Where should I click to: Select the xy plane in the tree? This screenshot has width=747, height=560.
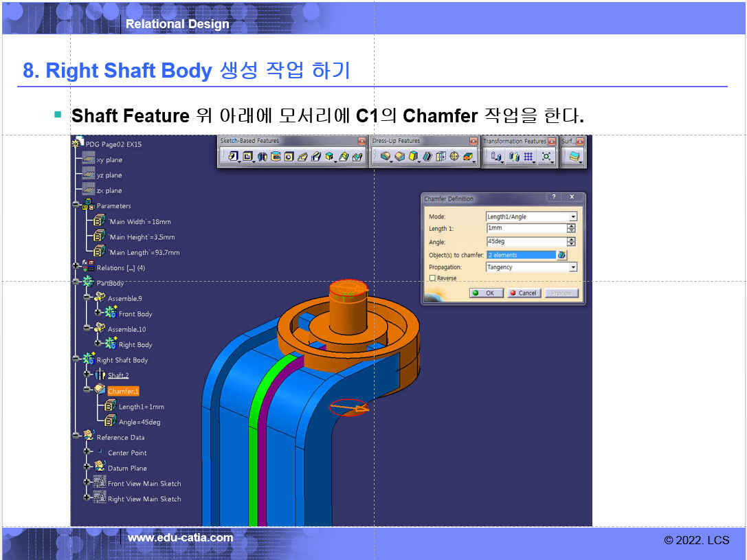coord(109,159)
